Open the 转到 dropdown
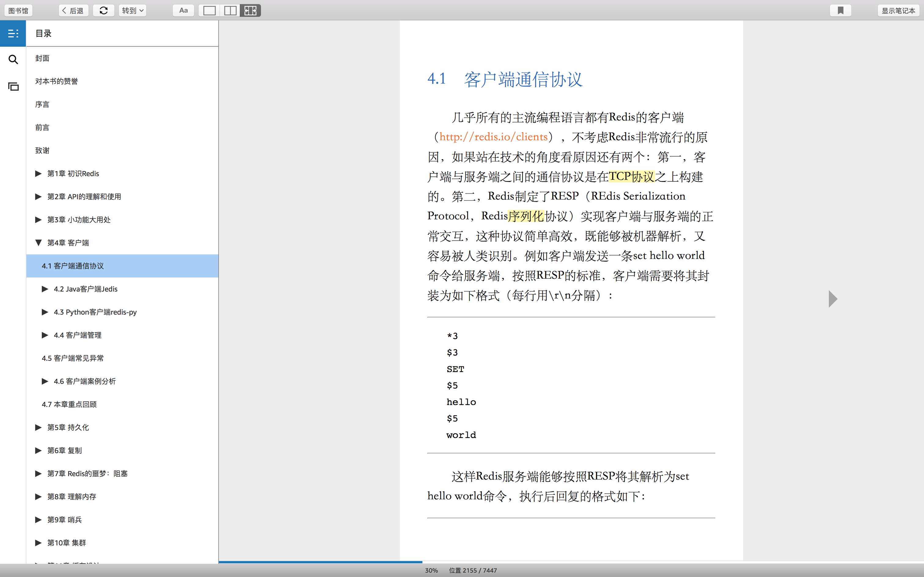Screen dimensions: 924x577 click(x=132, y=11)
